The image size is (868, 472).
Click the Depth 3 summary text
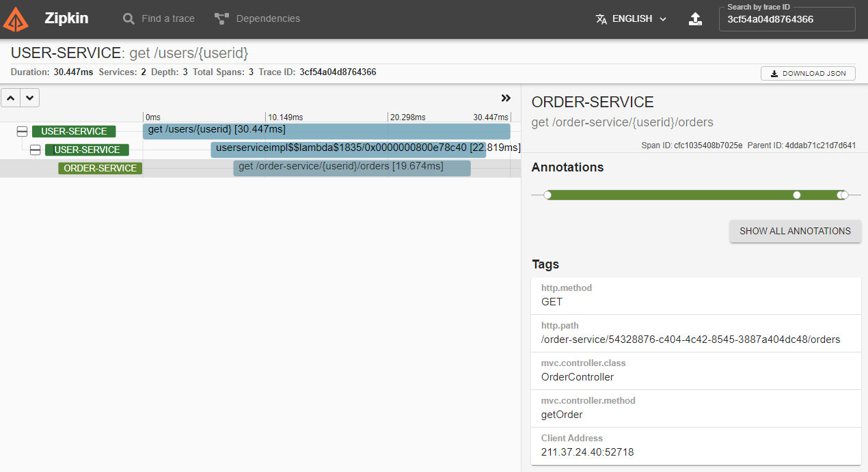pyautogui.click(x=169, y=72)
